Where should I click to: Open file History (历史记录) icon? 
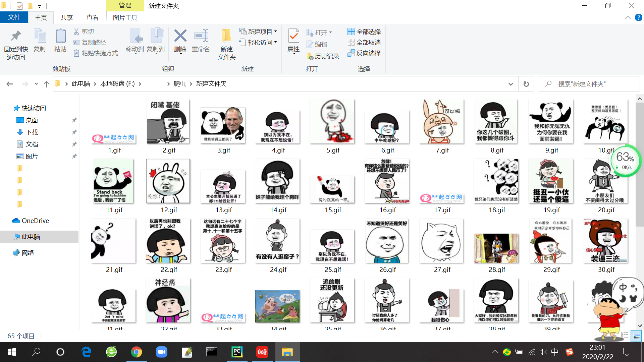pyautogui.click(x=323, y=56)
